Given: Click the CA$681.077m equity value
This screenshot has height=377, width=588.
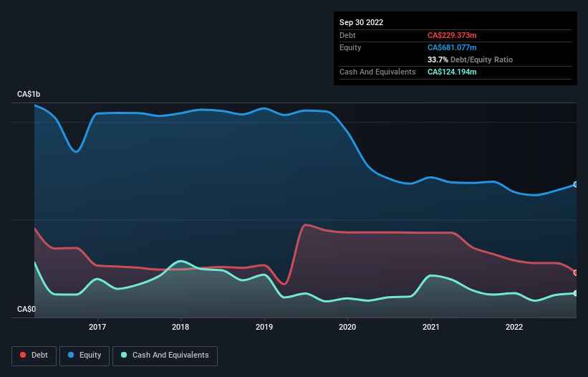Looking at the screenshot, I should click(x=452, y=47).
